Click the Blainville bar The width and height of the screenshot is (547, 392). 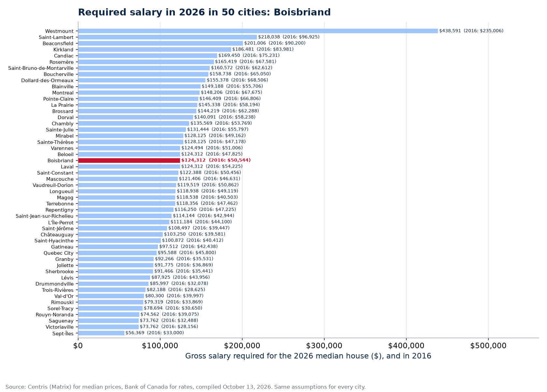click(x=139, y=87)
